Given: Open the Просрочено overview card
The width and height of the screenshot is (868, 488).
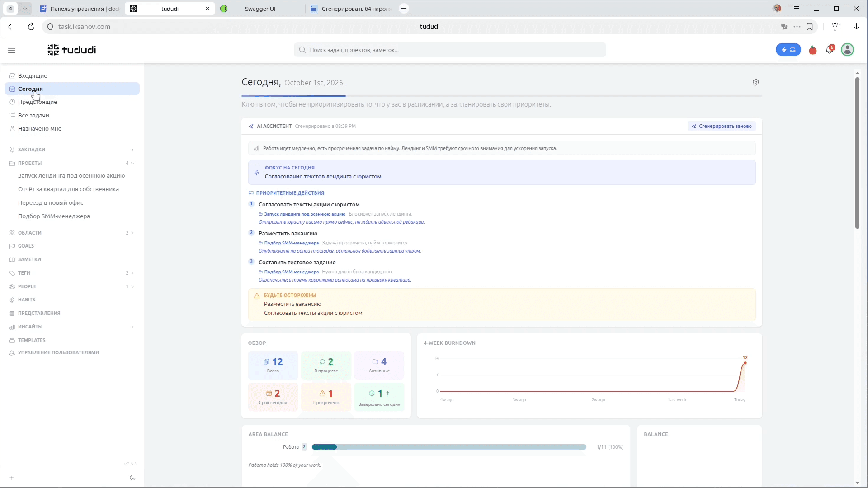Looking at the screenshot, I should (326, 397).
